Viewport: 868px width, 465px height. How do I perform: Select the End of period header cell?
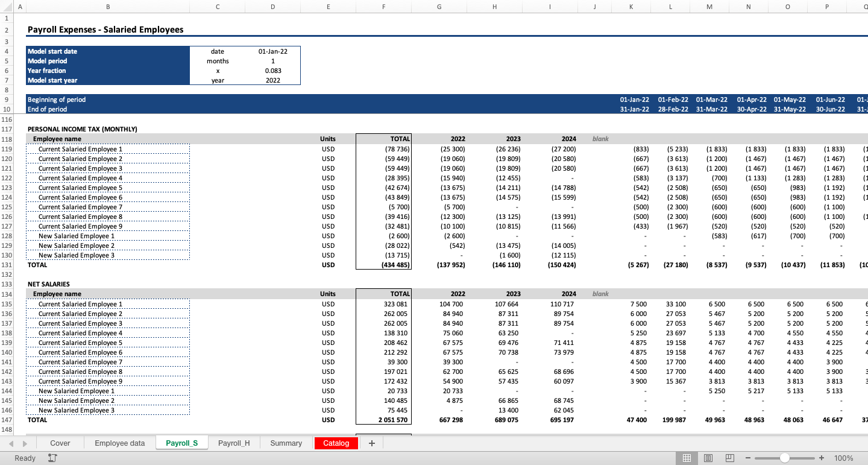tap(108, 109)
